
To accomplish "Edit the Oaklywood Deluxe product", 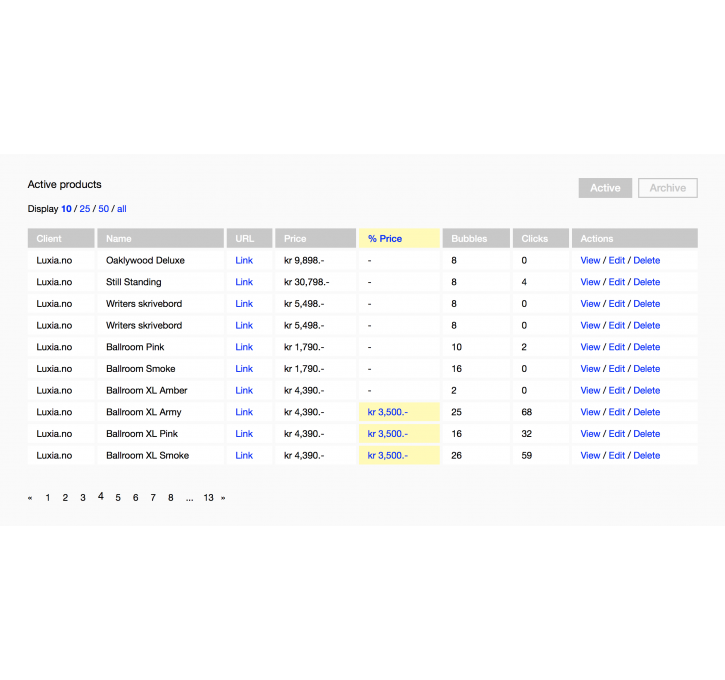I will click(616, 260).
